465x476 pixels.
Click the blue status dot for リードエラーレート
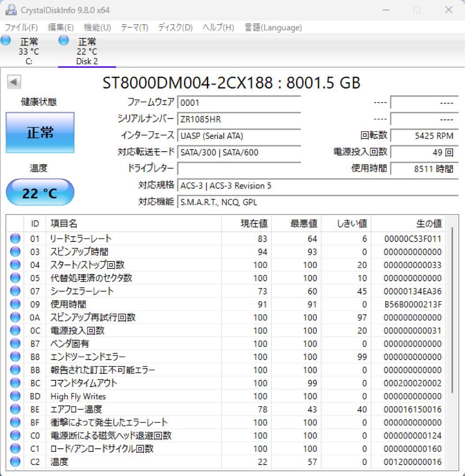15,238
